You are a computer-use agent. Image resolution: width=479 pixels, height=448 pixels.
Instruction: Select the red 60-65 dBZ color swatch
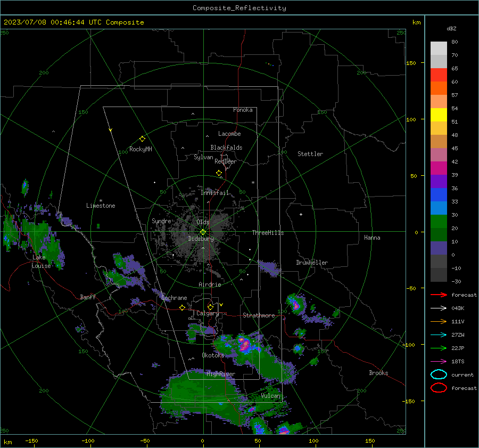pyautogui.click(x=439, y=75)
